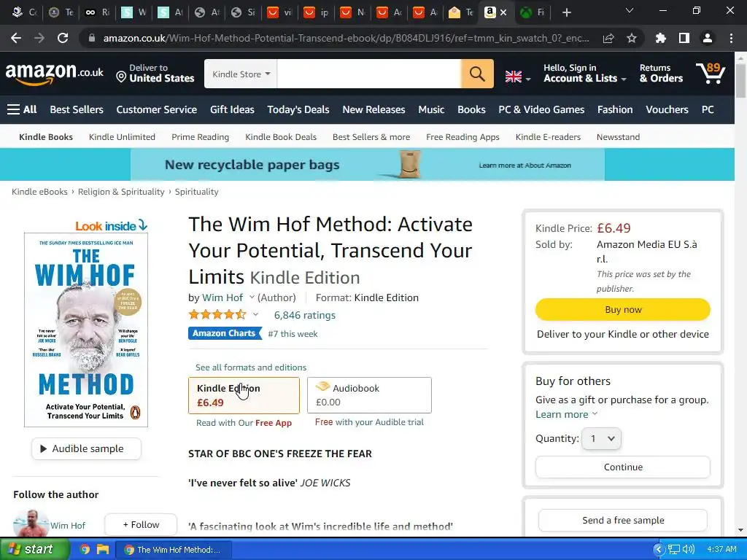
Task: Open the Quantity dropdown
Action: click(x=601, y=438)
